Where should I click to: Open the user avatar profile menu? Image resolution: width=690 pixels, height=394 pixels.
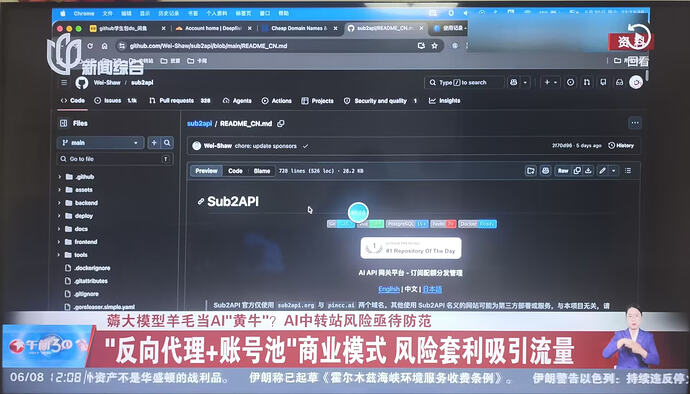(636, 82)
